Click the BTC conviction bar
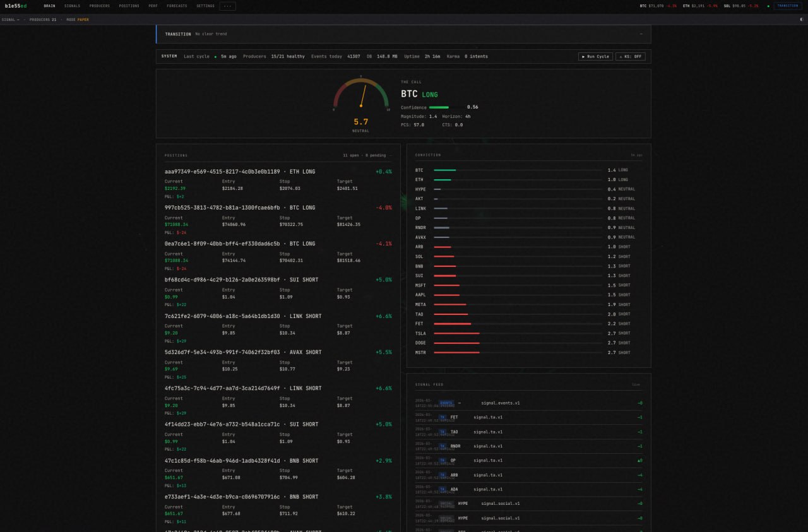 518,170
